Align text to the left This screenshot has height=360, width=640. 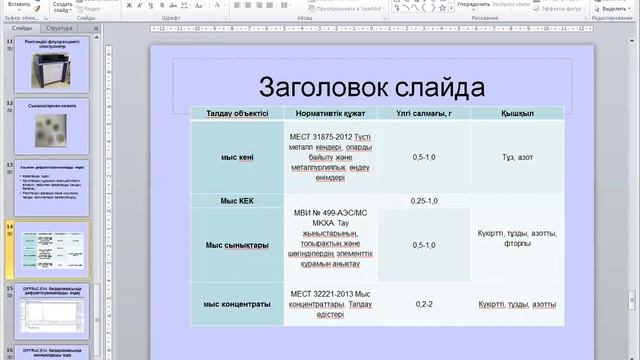point(237,6)
